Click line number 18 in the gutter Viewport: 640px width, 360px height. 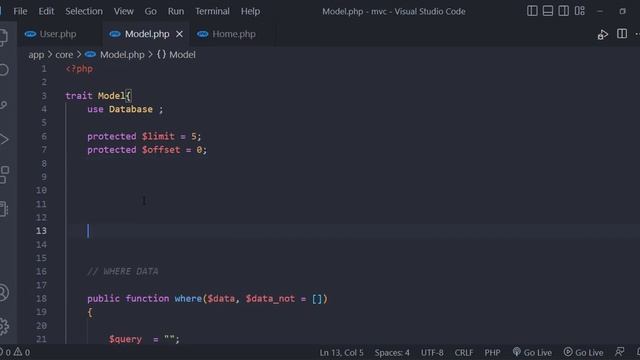pos(41,299)
